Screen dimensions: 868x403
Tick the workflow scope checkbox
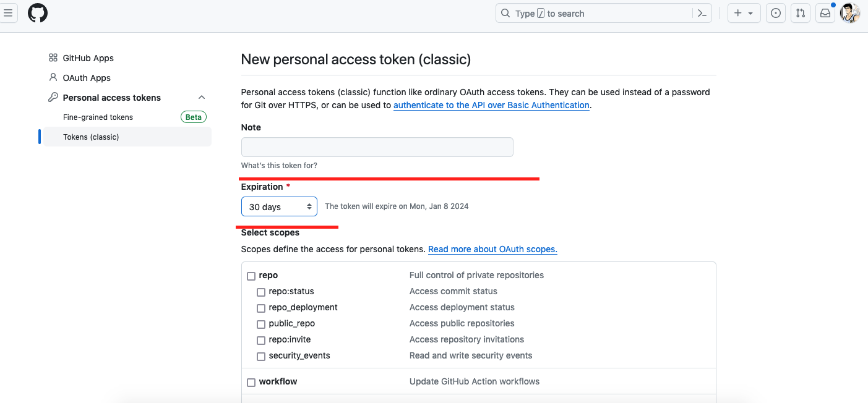[251, 382]
